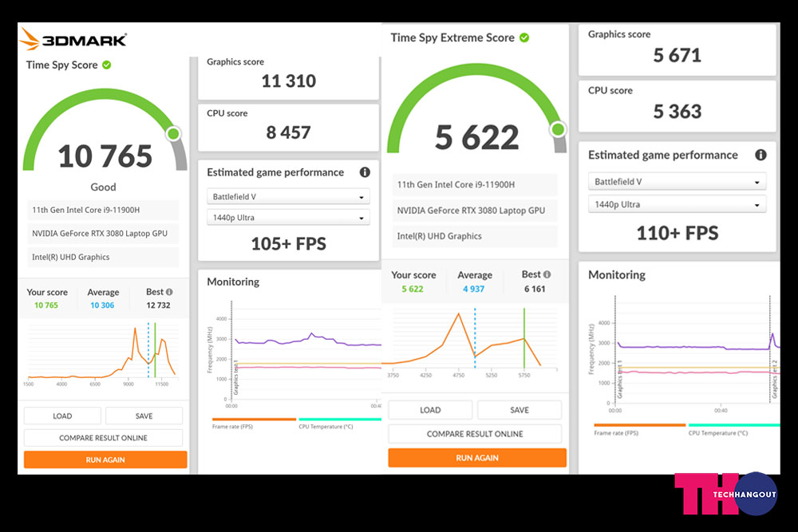
Task: Open 1440p Ultra dropdown above 105+ FPS
Action: pyautogui.click(x=288, y=218)
